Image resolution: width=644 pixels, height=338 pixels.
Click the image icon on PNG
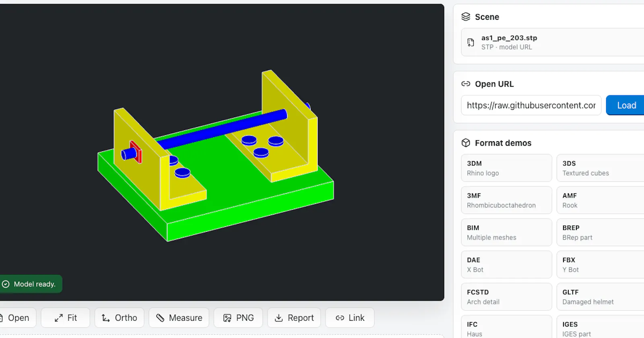[x=227, y=318]
